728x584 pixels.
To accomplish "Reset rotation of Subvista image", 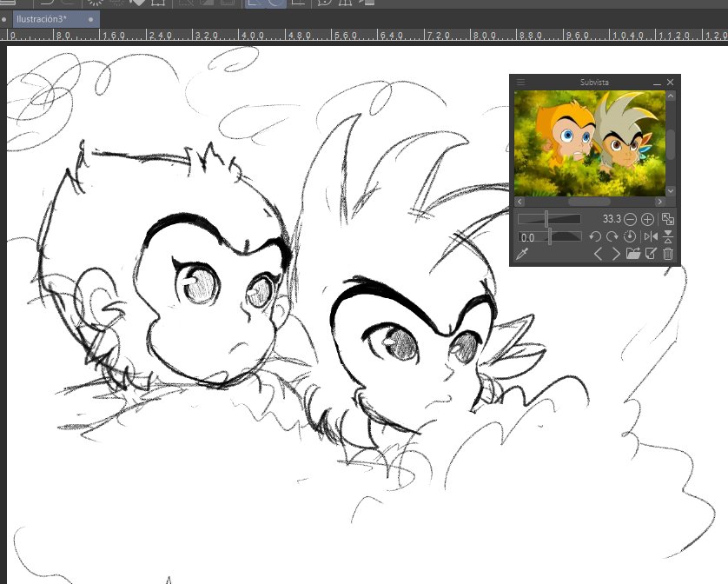I will pyautogui.click(x=630, y=236).
